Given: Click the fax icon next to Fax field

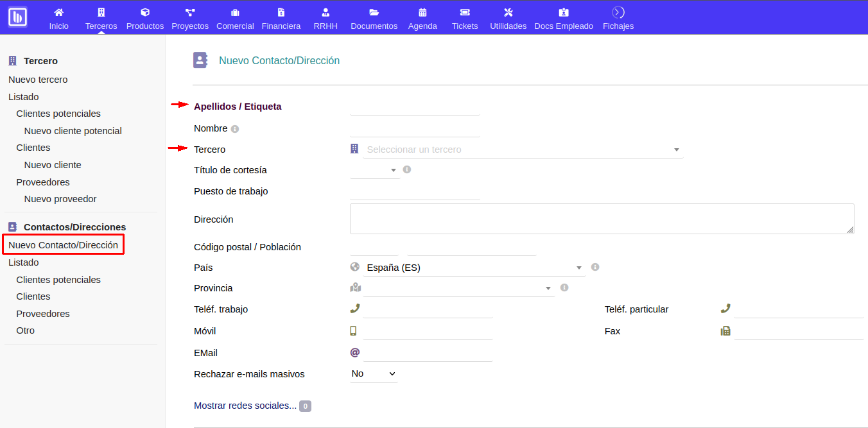Looking at the screenshot, I should tap(725, 330).
